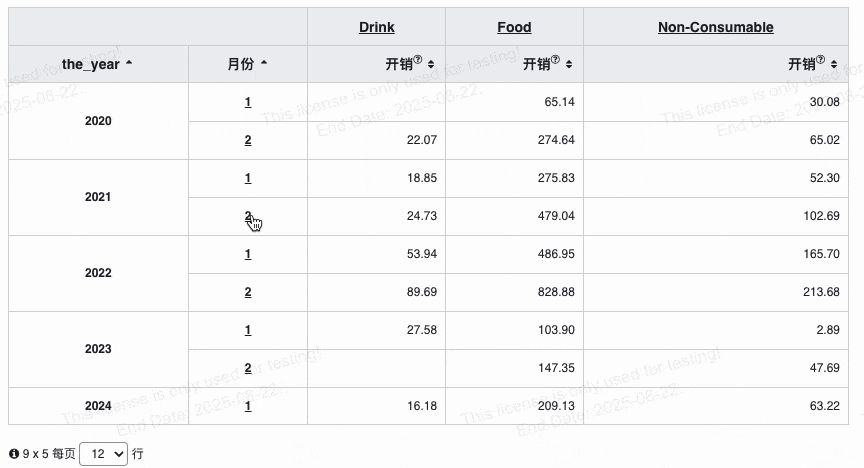Click info icon beside 9 x 5
Screen dimensions: 864x468
pyautogui.click(x=14, y=454)
